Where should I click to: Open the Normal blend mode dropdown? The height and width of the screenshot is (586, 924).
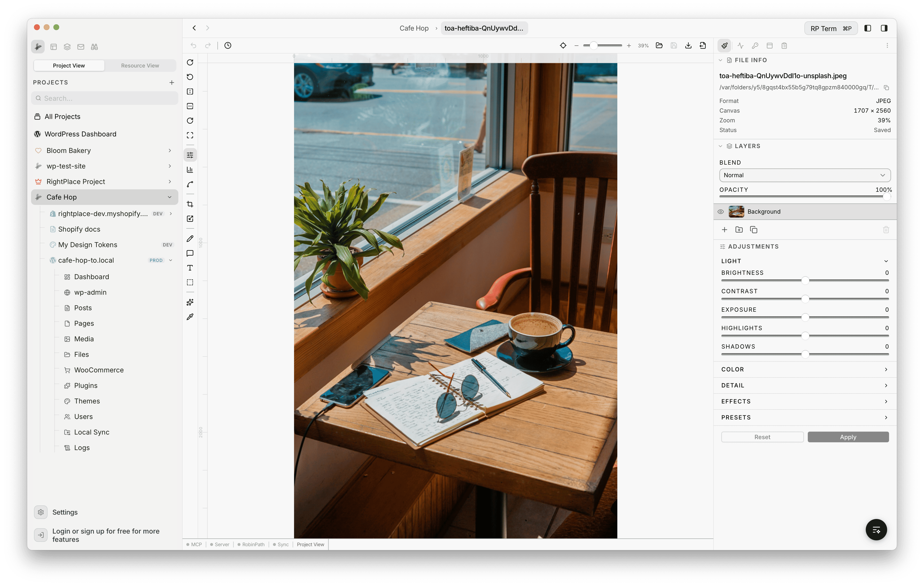[x=805, y=175]
